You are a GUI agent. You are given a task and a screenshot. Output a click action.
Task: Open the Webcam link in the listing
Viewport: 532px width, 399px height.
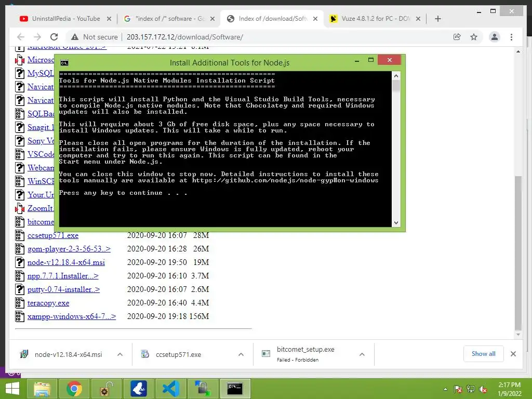pos(41,168)
